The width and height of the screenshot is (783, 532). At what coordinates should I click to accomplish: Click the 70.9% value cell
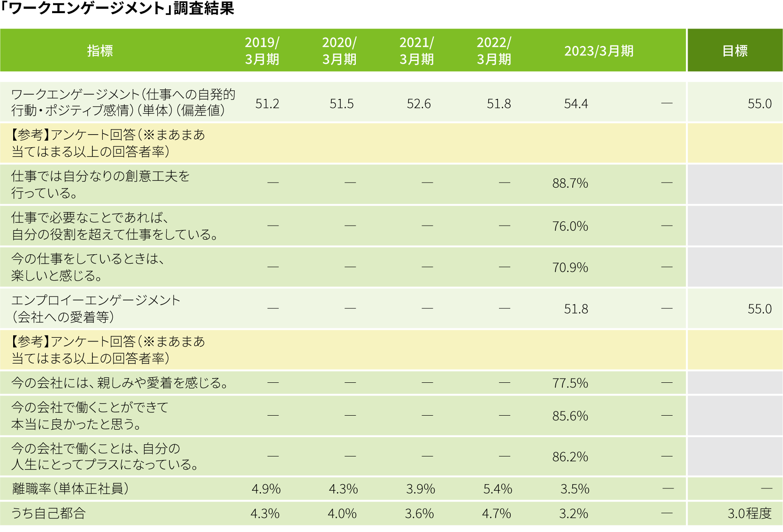click(570, 267)
